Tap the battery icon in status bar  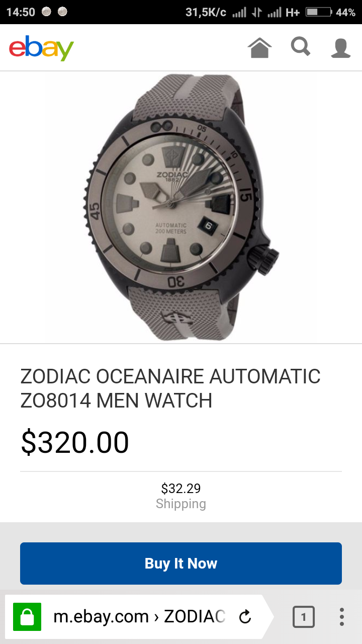319,12
